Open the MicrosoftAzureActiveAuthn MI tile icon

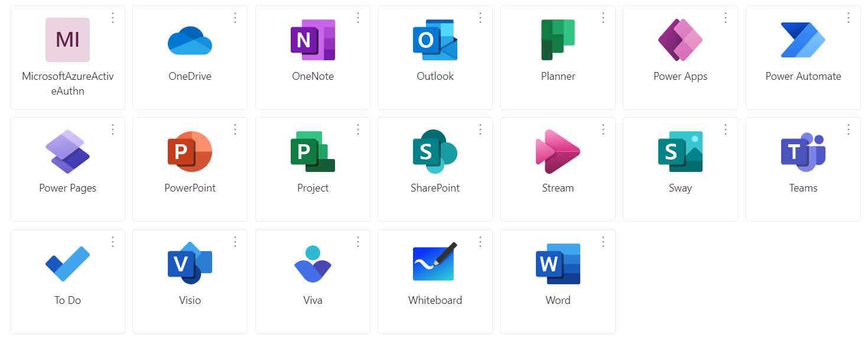point(67,40)
